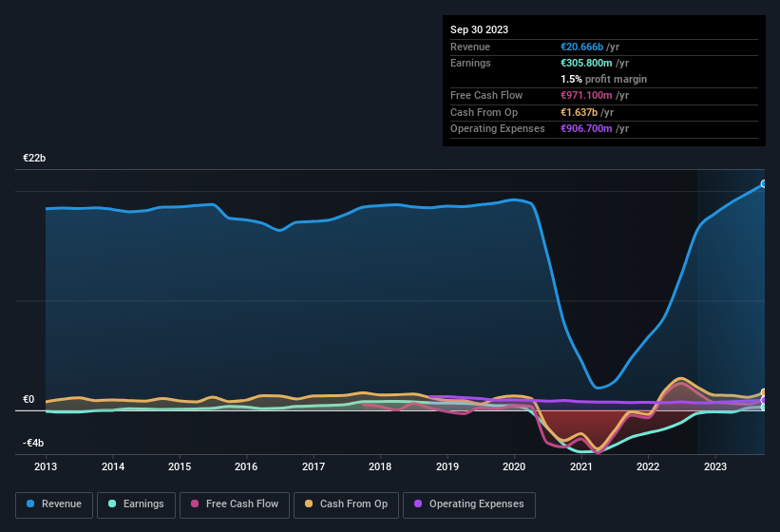The width and height of the screenshot is (780, 532).
Task: Click the 2020 x-axis label
Action: pyautogui.click(x=514, y=466)
